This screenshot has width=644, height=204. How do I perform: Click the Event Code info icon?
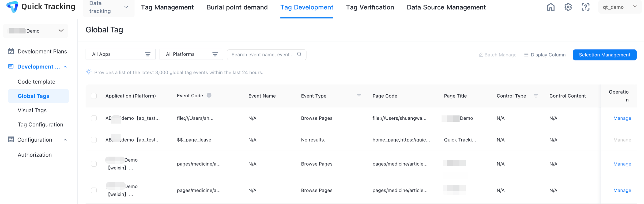[x=209, y=95]
